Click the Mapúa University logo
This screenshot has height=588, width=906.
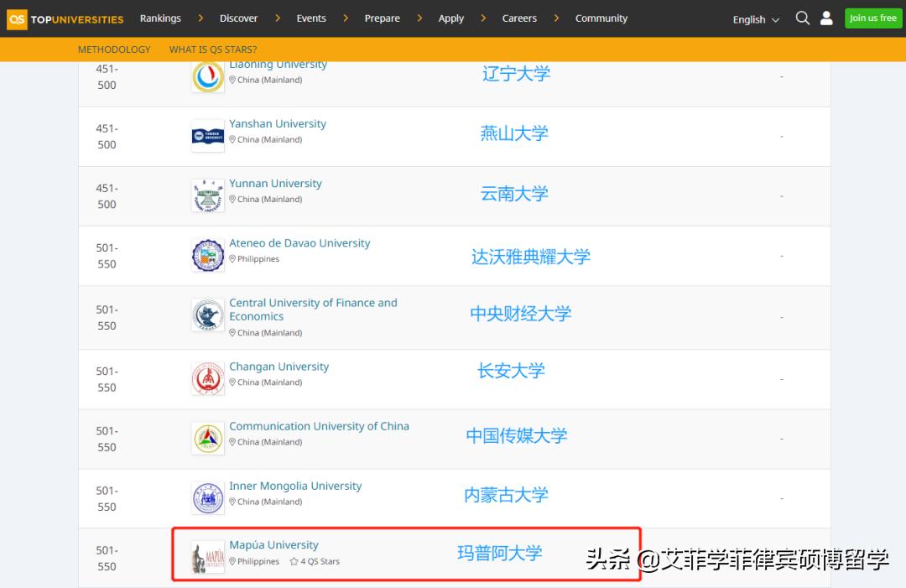tap(207, 554)
